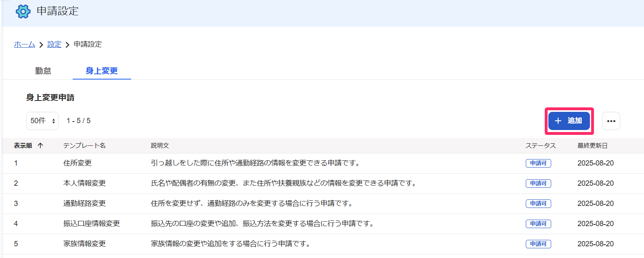This screenshot has width=644, height=258.
Task: Click the 申請可 badge for 本人情報変更
Action: [x=538, y=183]
